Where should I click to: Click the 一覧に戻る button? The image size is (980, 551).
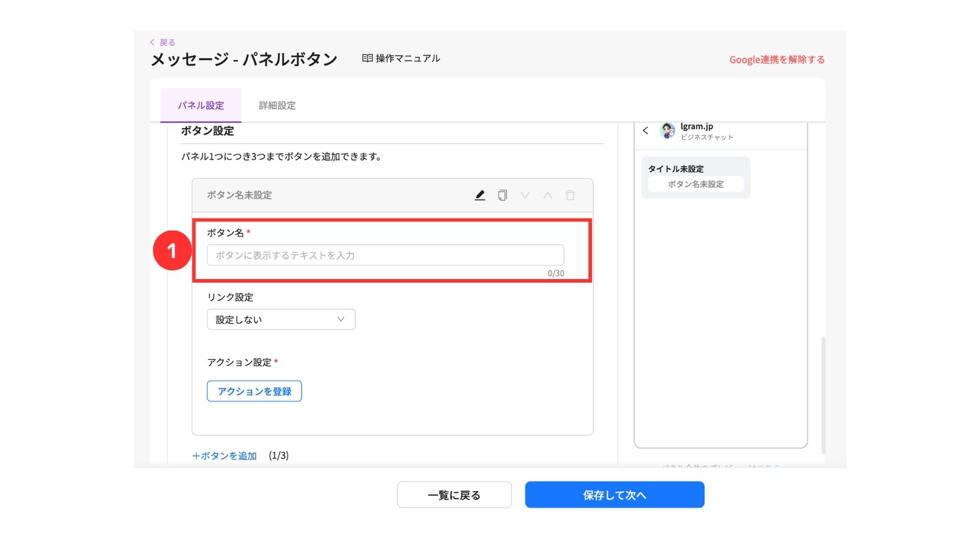454,495
